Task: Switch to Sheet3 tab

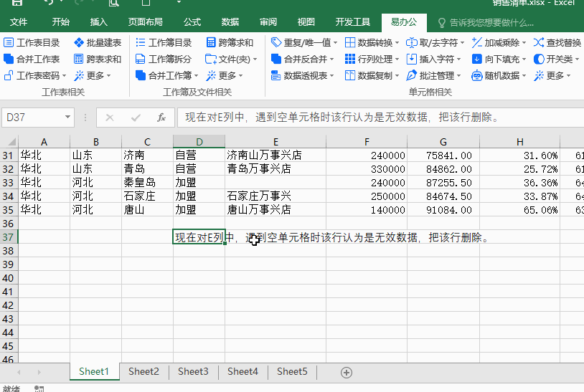Action: (193, 371)
